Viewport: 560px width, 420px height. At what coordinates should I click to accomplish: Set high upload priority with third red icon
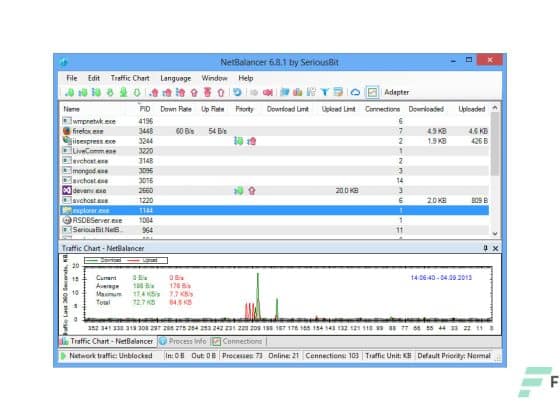(x=181, y=92)
